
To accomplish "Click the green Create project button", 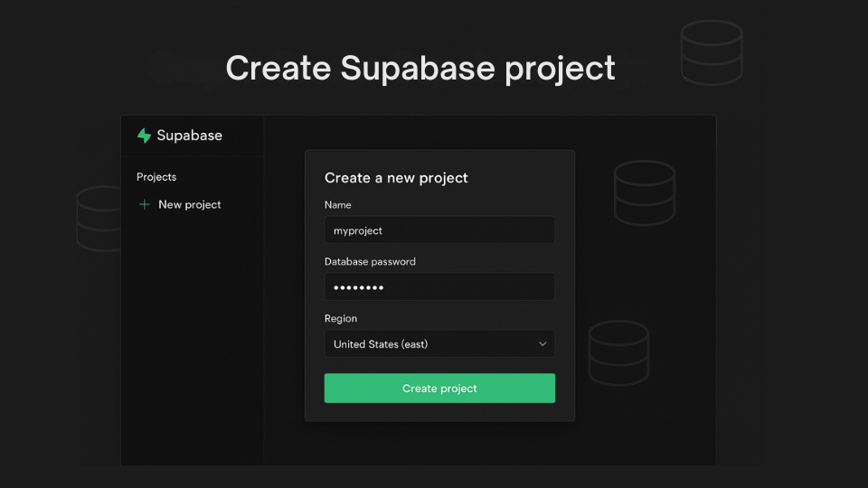I will click(439, 388).
